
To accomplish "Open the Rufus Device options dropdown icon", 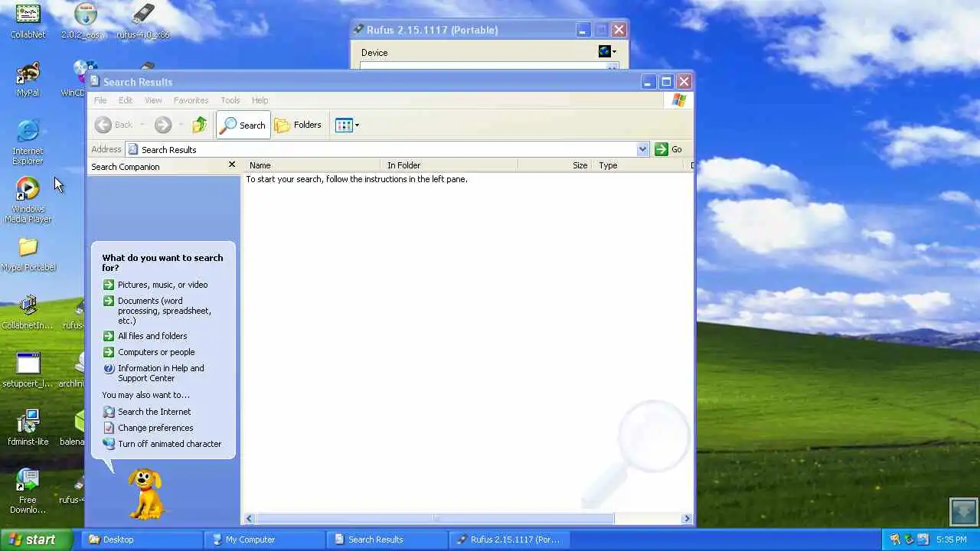I will coord(607,51).
